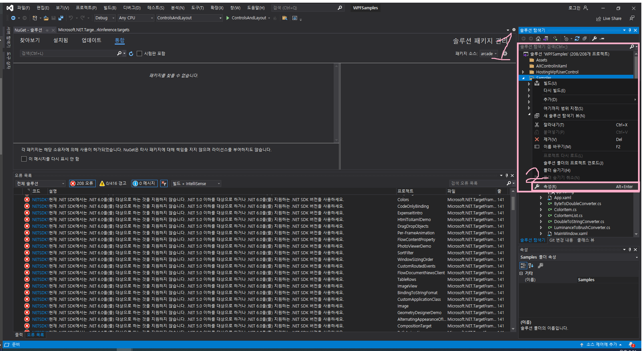Click document well gear icon above package manager
Image resolution: width=644 pixels, height=351 pixels.
tap(514, 30)
